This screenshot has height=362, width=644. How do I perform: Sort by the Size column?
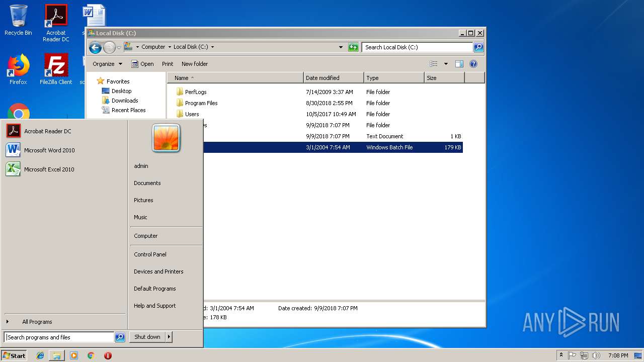(444, 78)
